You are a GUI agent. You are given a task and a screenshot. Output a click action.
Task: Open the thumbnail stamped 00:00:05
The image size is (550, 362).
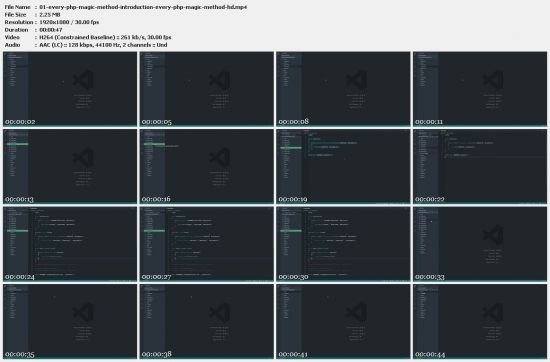pos(207,89)
